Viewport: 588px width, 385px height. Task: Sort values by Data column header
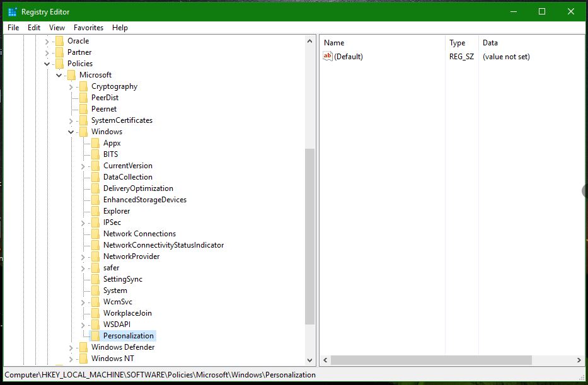[531, 43]
